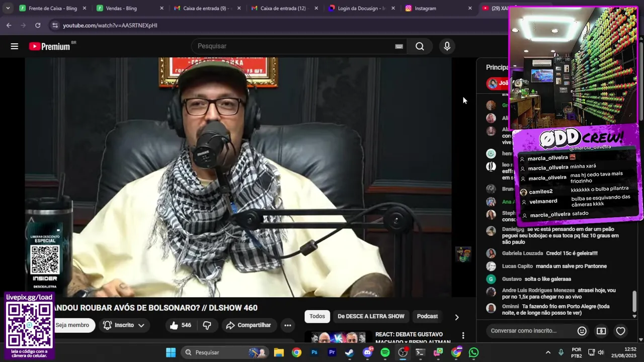Go back with browser back arrow

click(x=9, y=25)
